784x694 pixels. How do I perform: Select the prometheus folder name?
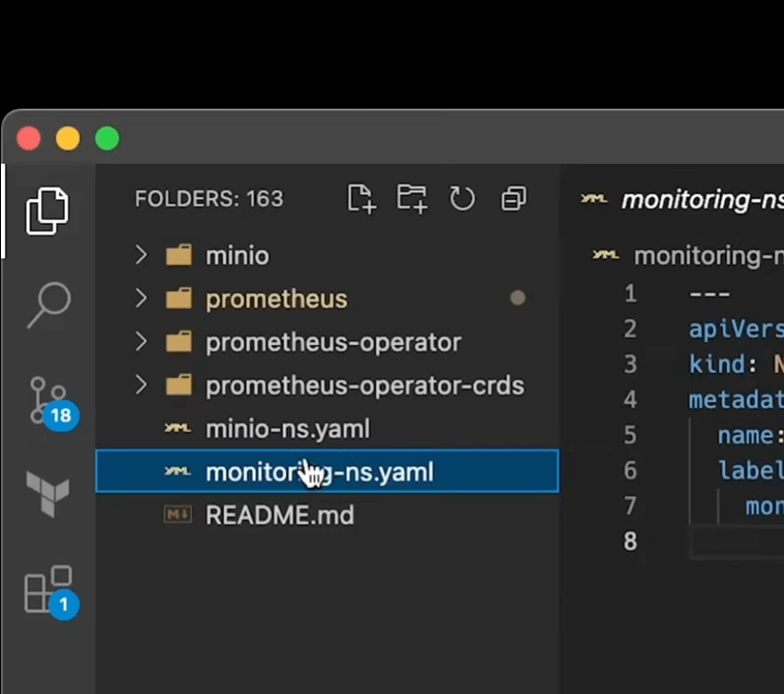[277, 299]
